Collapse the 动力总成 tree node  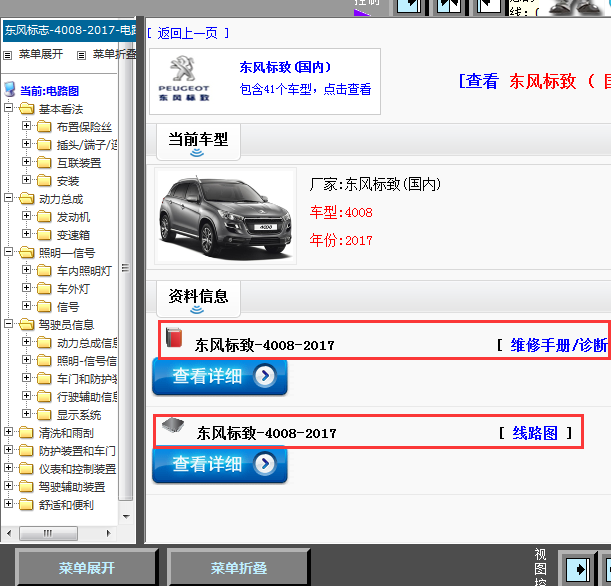[9, 198]
